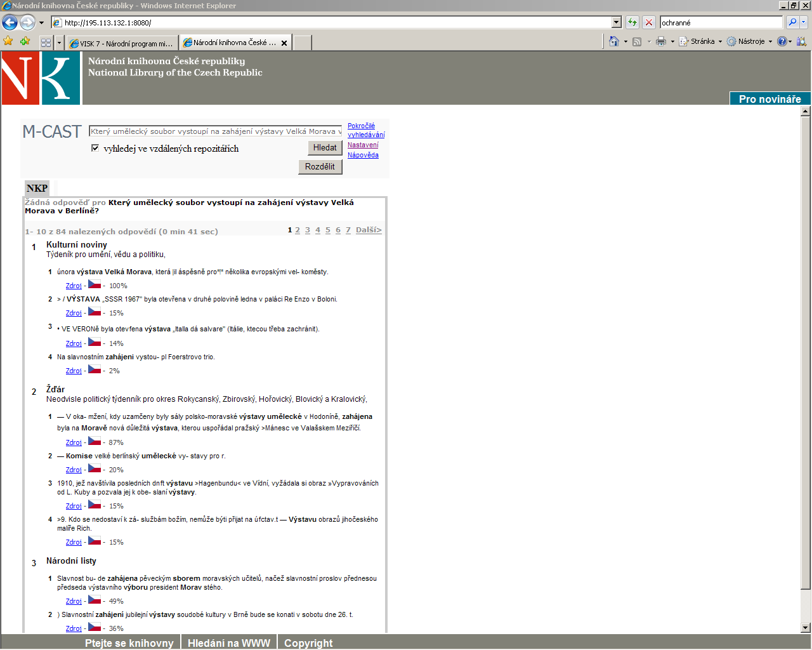
Task: Open the Nápověda link
Action: point(363,155)
